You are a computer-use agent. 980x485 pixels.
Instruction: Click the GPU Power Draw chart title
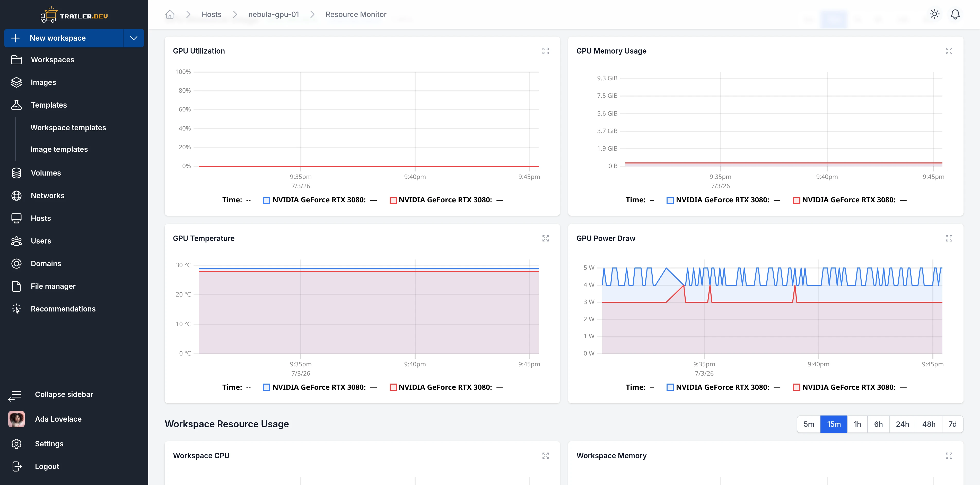(606, 238)
